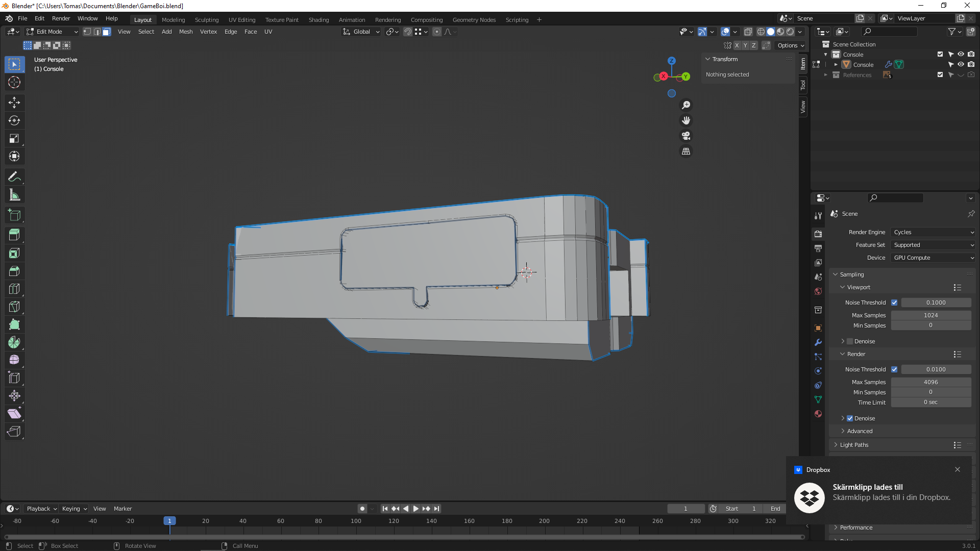Viewport: 980px width, 551px height.
Task: Choose the Loop Cut tool
Action: coord(14,289)
